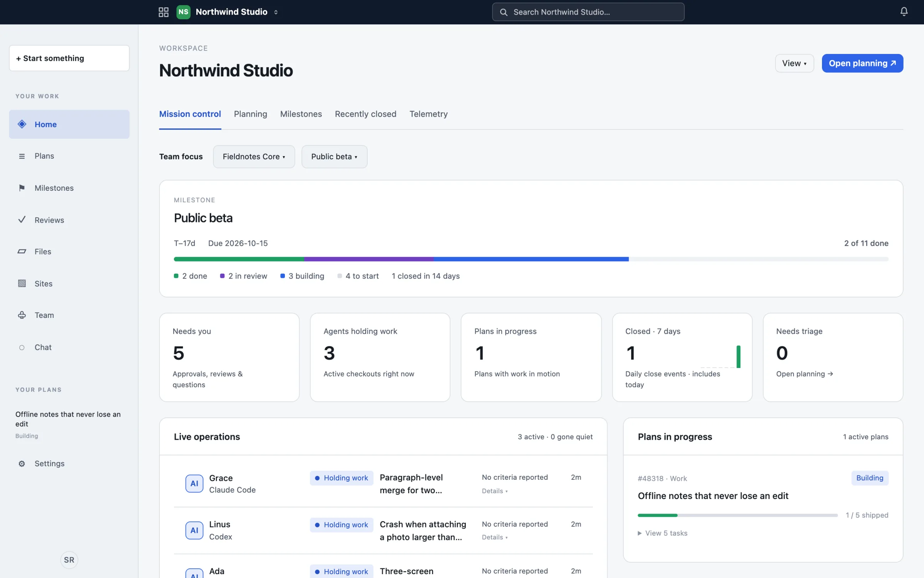
Task: Click the SR user avatar
Action: click(x=69, y=560)
